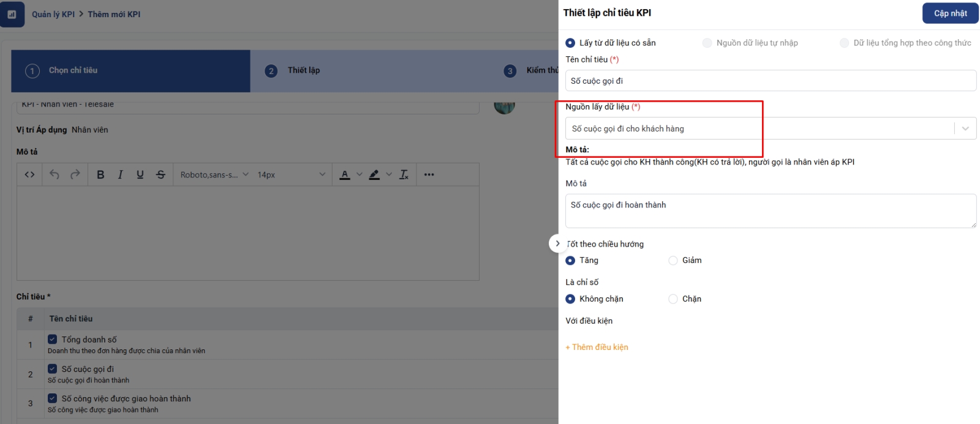Open the Roboto font family dropdown

[214, 175]
